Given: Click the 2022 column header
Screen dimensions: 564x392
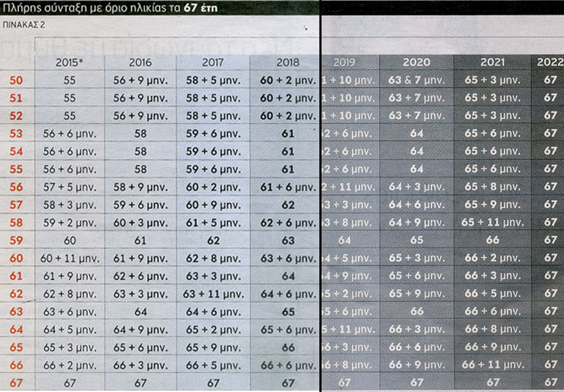Looking at the screenshot, I should (550, 62).
